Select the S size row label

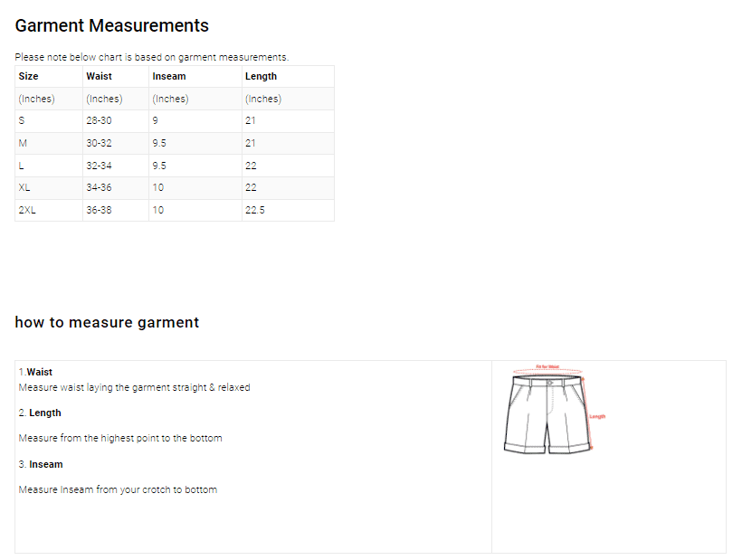tap(22, 120)
